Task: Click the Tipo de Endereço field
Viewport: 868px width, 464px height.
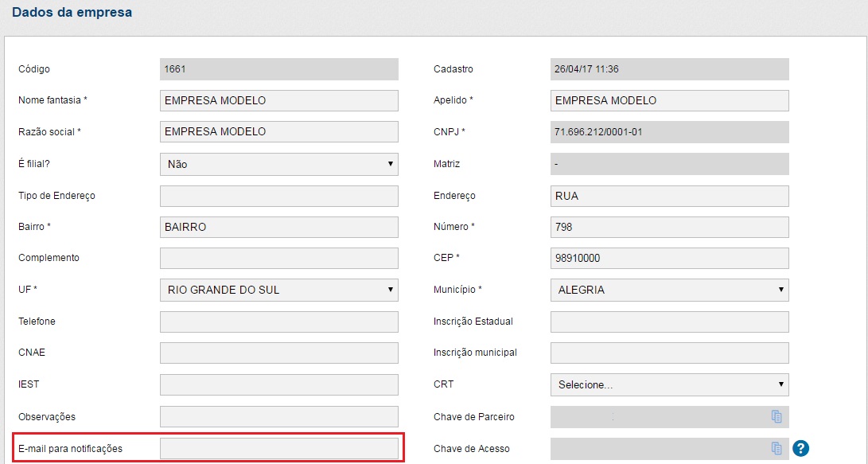Action: [x=278, y=196]
